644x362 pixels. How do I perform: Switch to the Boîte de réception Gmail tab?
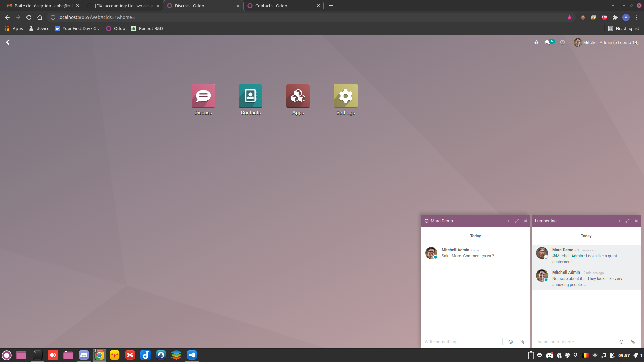[x=43, y=6]
